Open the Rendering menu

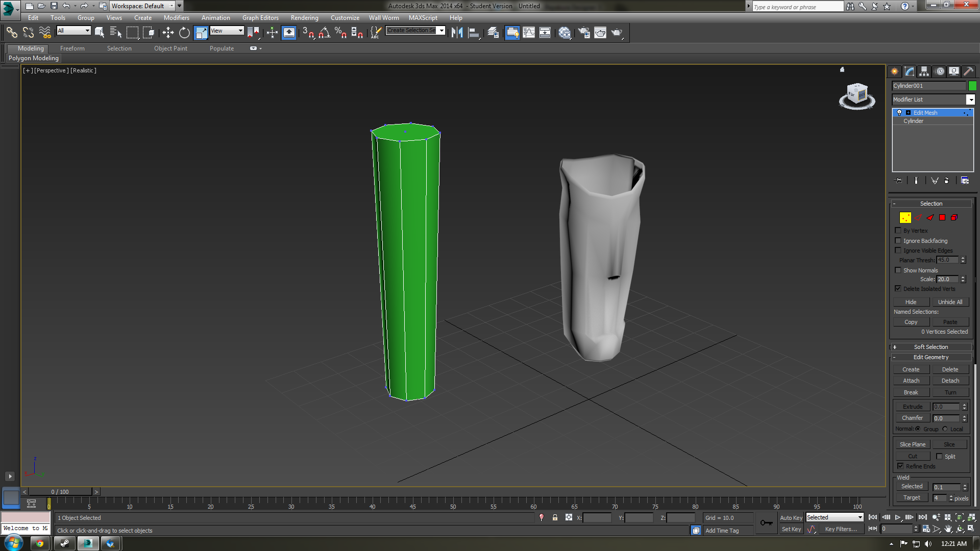pos(305,18)
